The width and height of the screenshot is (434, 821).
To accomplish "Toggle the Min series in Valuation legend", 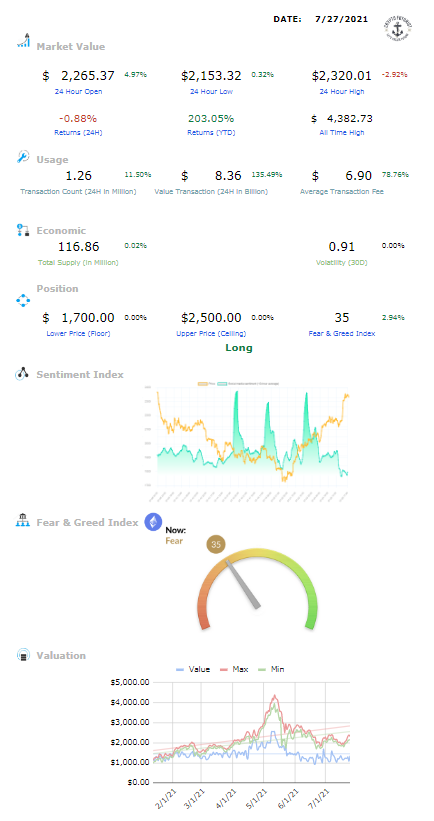I will [271, 669].
